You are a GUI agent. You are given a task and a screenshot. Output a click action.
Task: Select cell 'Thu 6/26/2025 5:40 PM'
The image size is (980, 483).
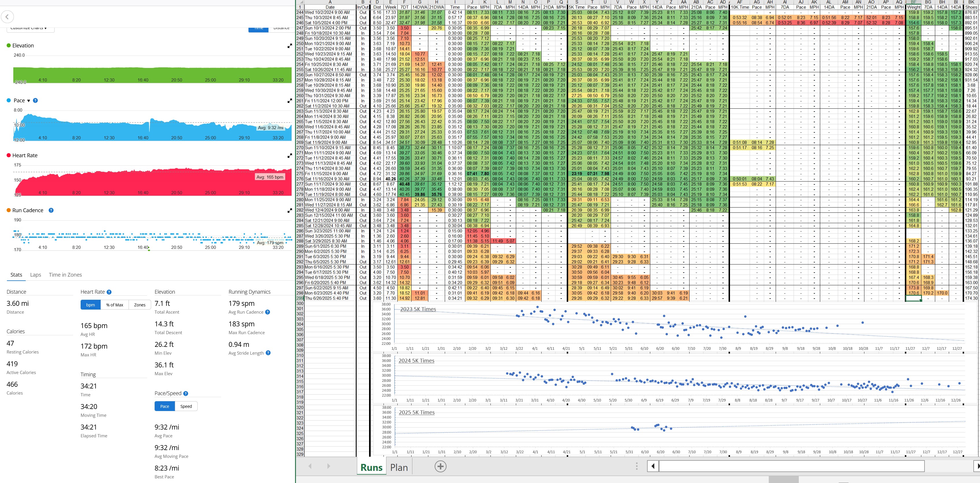click(330, 298)
